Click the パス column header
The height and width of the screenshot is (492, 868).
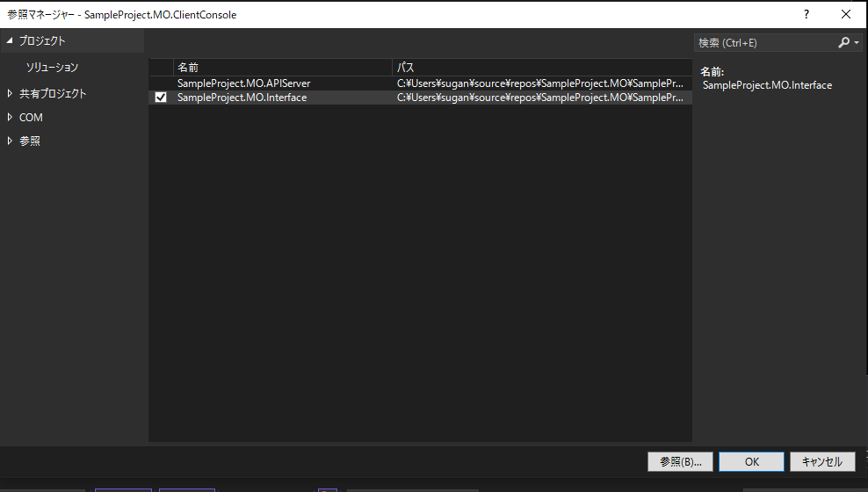coord(542,67)
